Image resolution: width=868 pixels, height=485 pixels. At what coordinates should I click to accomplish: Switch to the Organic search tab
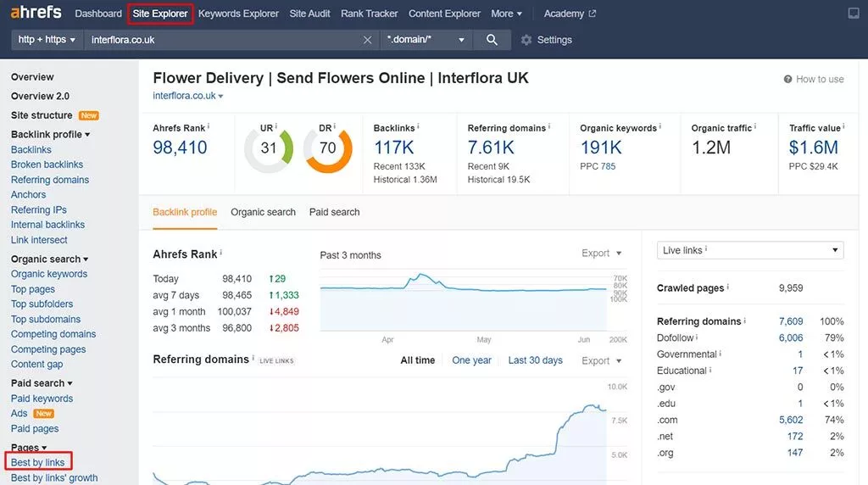(263, 212)
